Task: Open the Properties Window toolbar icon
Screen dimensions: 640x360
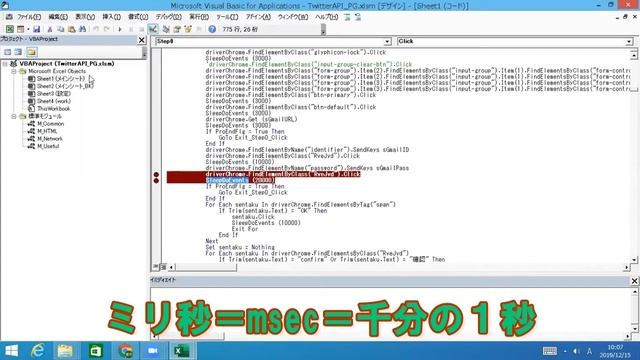Action: (177, 29)
